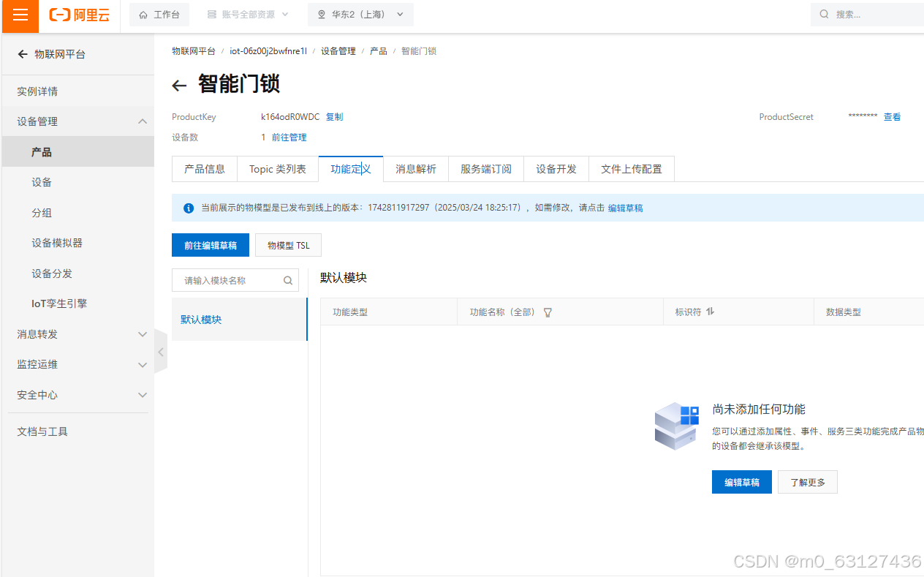Viewport: 924px width, 577px height.
Task: Open the filter funnel on 功能名称 column
Action: [x=548, y=312]
